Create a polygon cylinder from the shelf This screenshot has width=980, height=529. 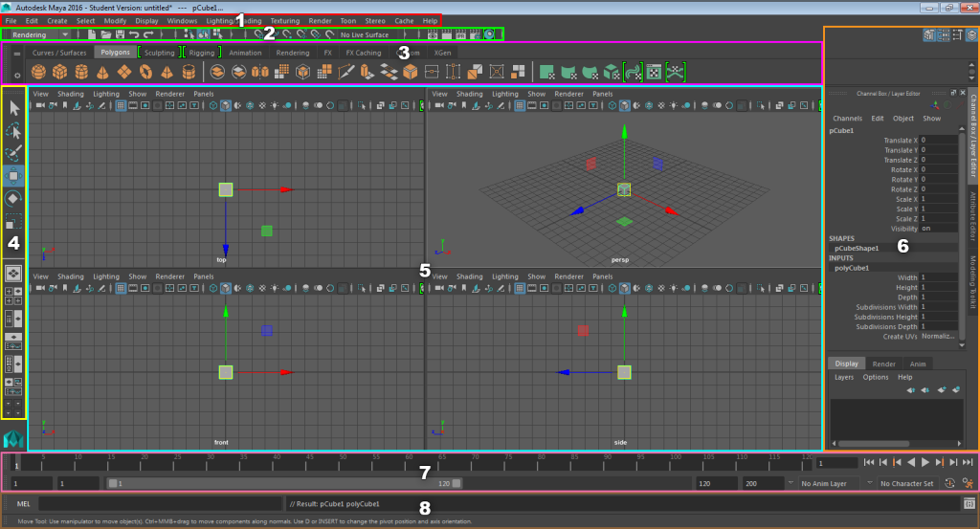click(x=81, y=72)
